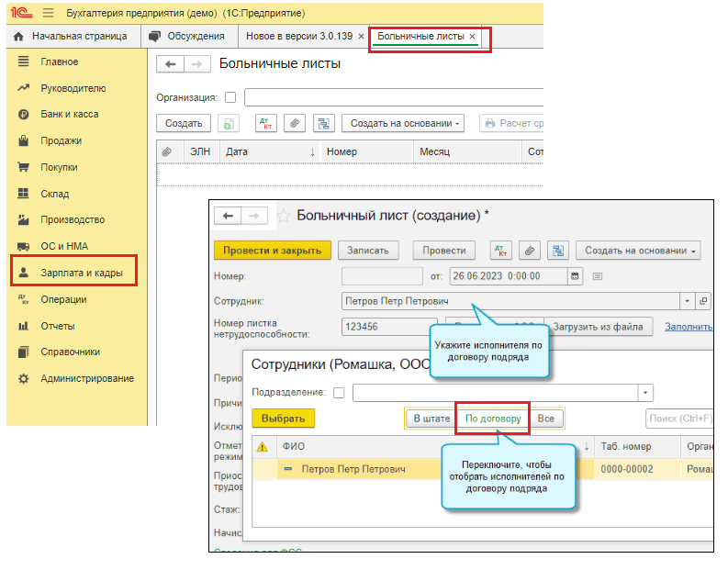Image resolution: width=728 pixels, height=570 pixels.
Task: Open the Продажи section
Action: point(61,140)
